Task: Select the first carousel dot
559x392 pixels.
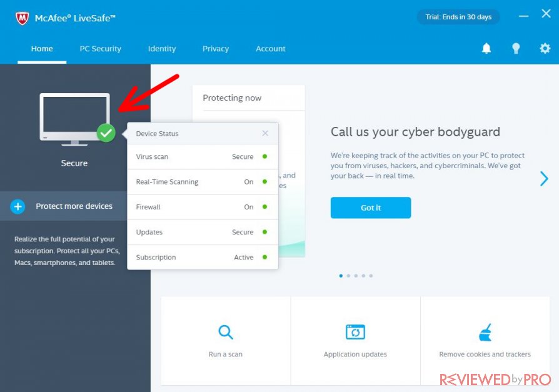Action: pyautogui.click(x=341, y=276)
